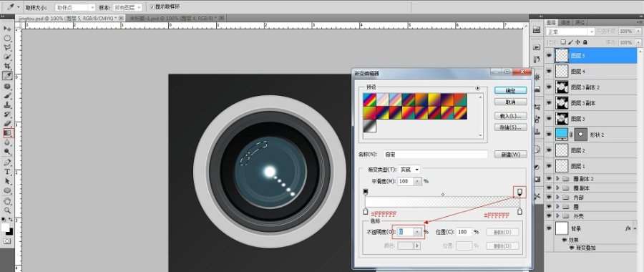The image size is (644, 272).
Task: Select the Hand tool
Action: coord(7,201)
